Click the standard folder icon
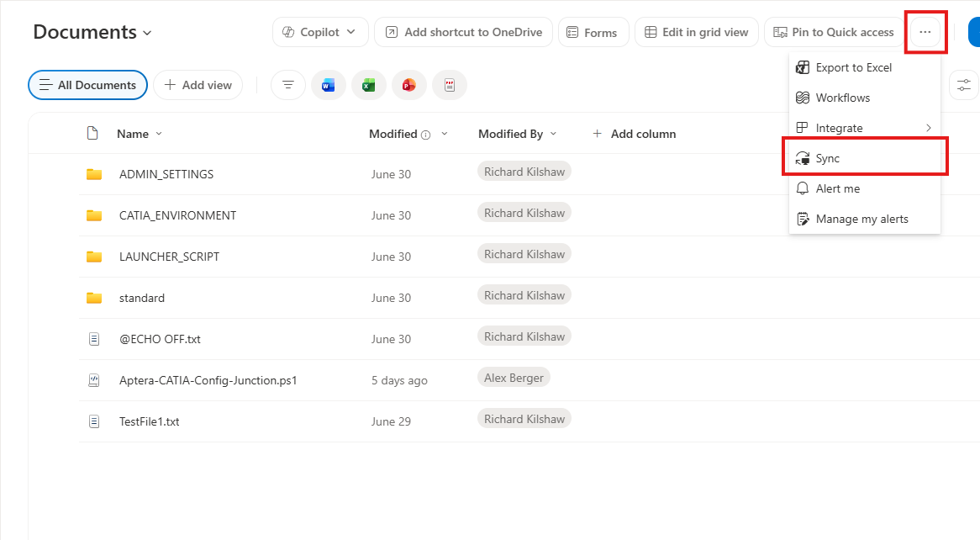This screenshot has width=980, height=540. tap(94, 298)
